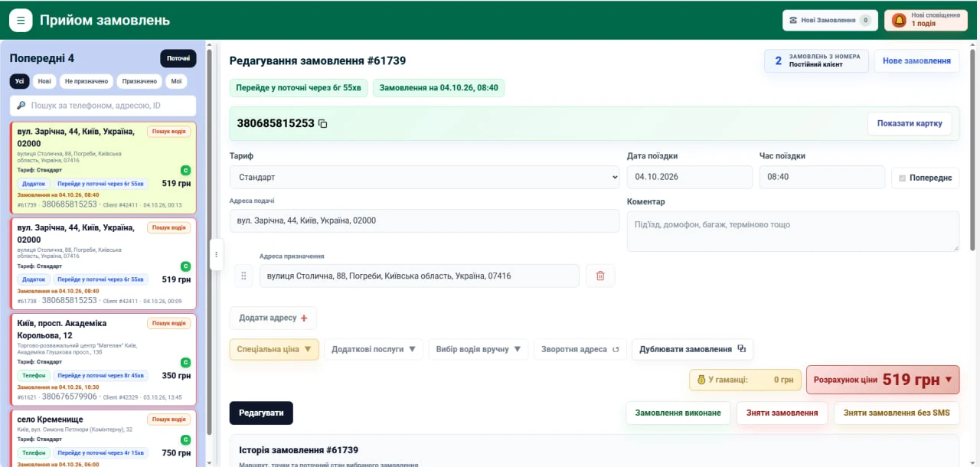
Task: Click the green C badge on село Кременище order
Action: pyautogui.click(x=185, y=439)
